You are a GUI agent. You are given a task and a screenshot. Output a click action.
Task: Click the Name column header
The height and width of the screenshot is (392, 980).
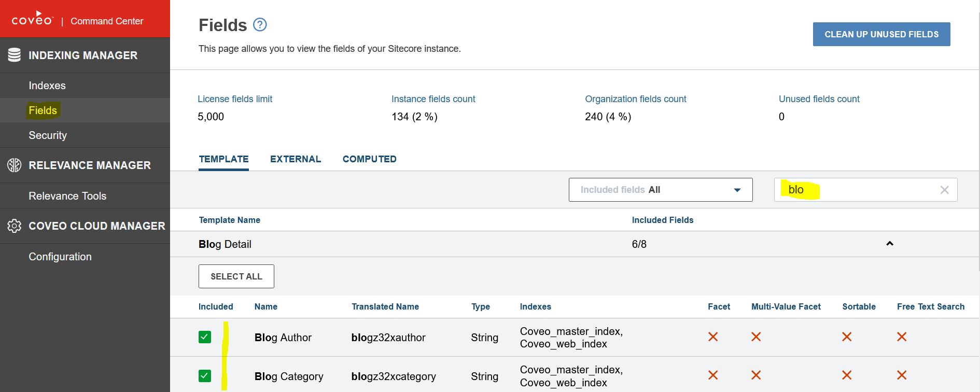(x=266, y=306)
